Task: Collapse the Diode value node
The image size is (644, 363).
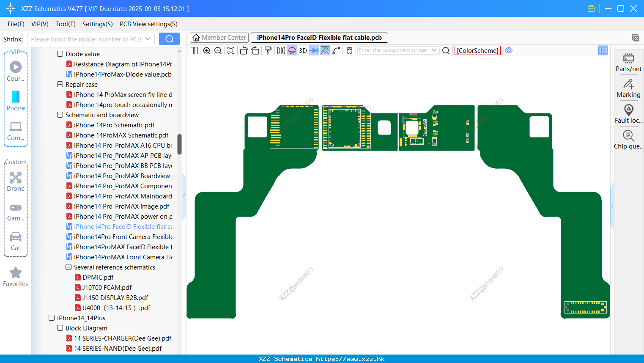Action: click(60, 54)
